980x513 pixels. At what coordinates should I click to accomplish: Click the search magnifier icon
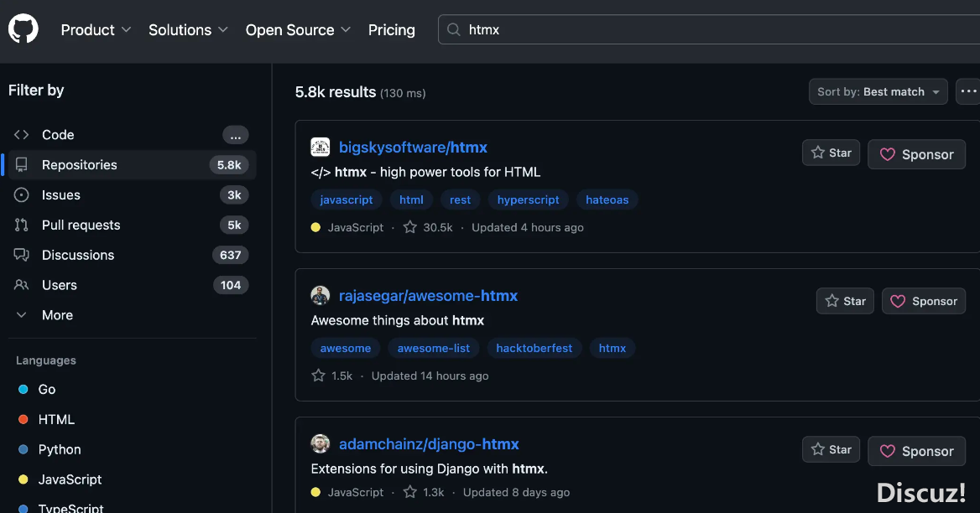(454, 30)
